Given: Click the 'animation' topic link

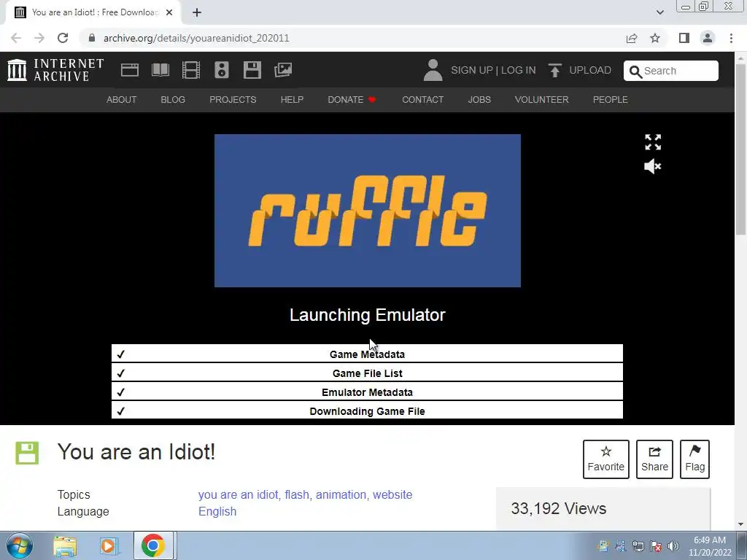Looking at the screenshot, I should point(341,495).
